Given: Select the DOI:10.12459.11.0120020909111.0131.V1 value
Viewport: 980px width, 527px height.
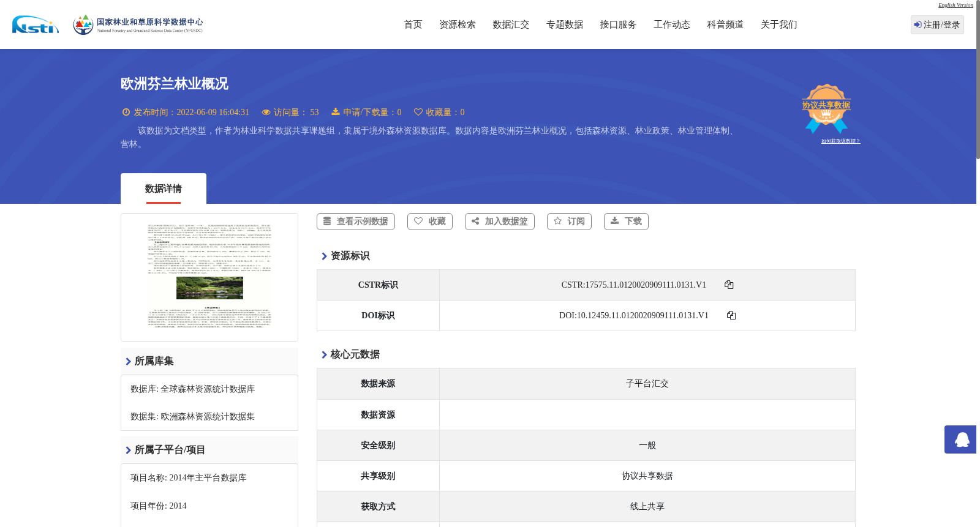Looking at the screenshot, I should tap(634, 315).
